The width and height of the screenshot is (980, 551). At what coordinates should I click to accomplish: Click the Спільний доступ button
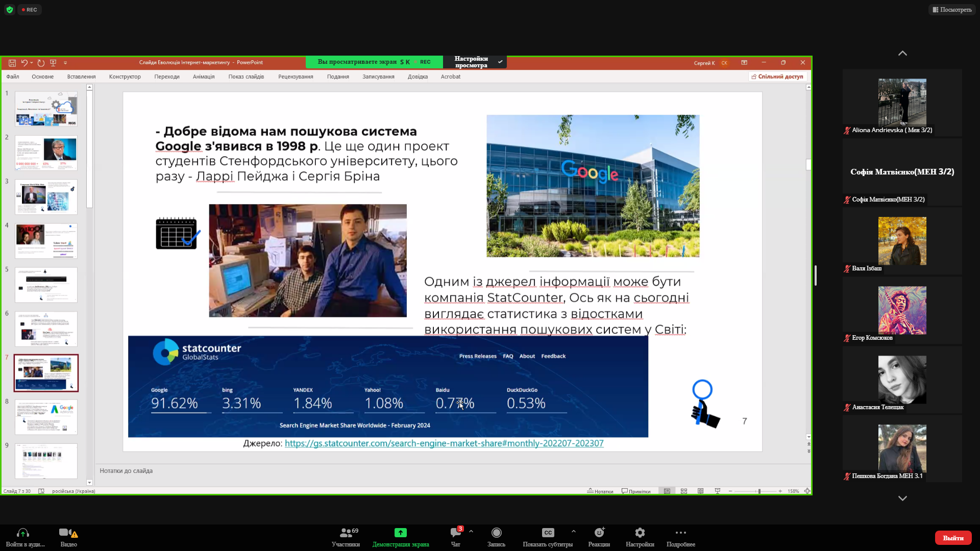point(777,77)
